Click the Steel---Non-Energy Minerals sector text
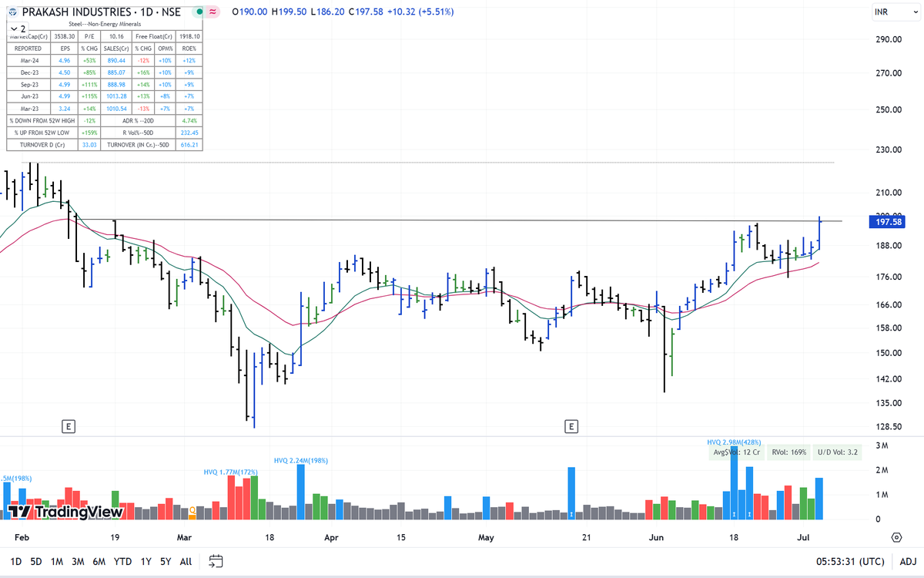This screenshot has width=924, height=578. (104, 25)
